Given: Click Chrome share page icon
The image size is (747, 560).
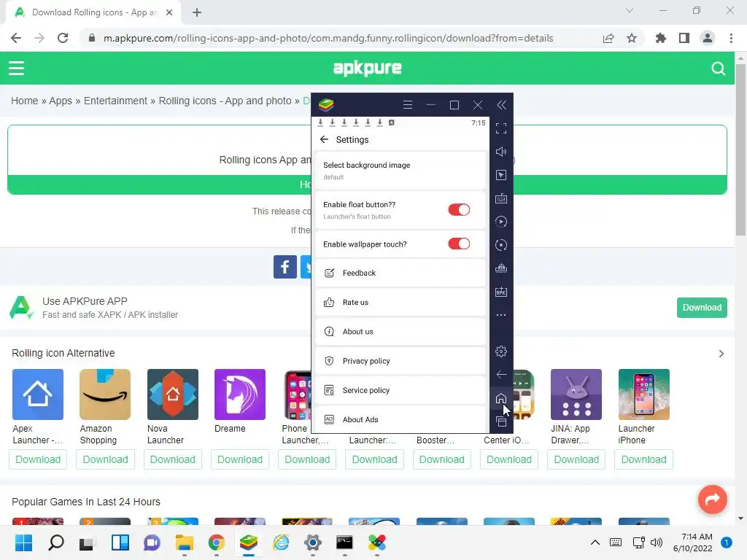Looking at the screenshot, I should [x=608, y=38].
